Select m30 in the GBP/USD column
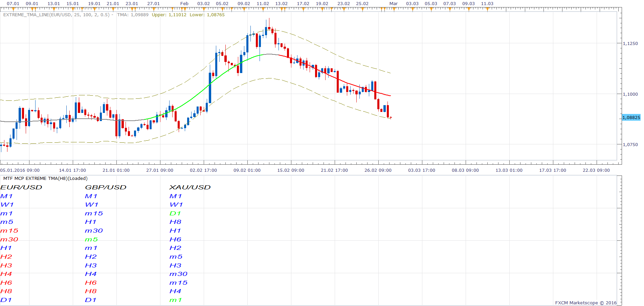Viewport: 644px width, 306px height. [94, 231]
